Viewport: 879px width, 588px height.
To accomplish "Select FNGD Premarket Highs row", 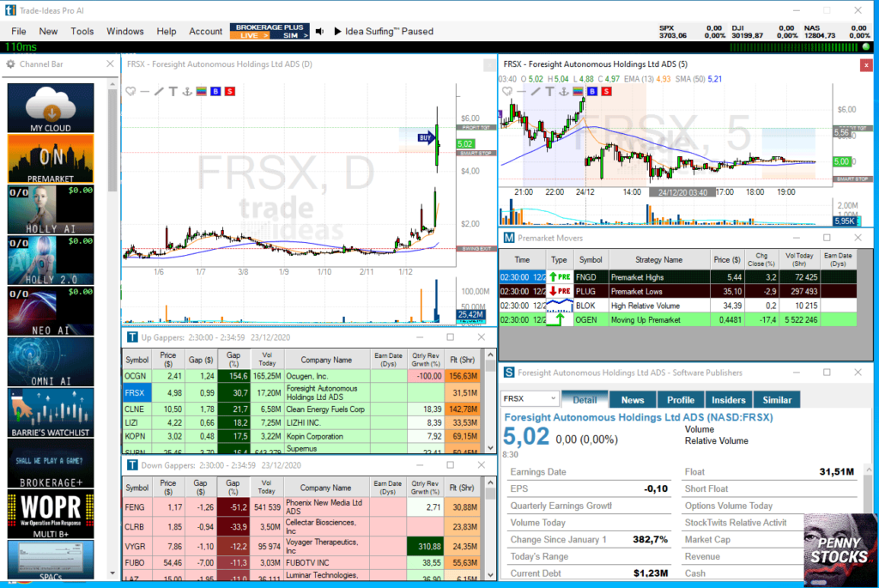I will (x=678, y=277).
